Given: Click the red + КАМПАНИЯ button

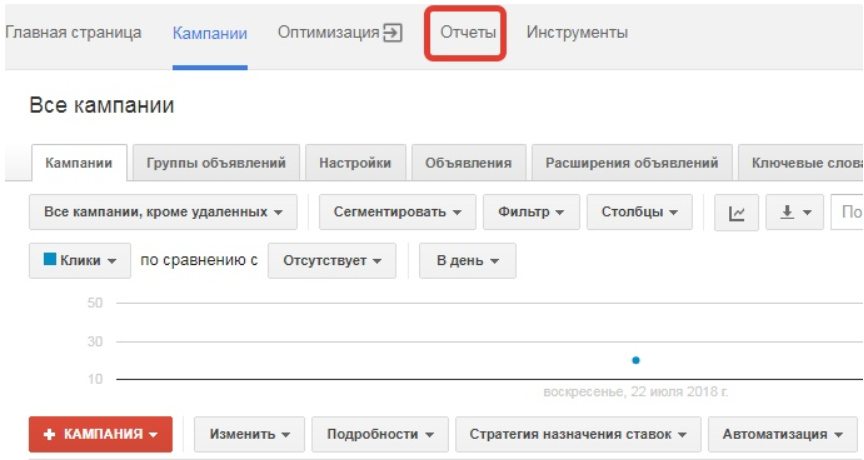Looking at the screenshot, I should [x=101, y=434].
